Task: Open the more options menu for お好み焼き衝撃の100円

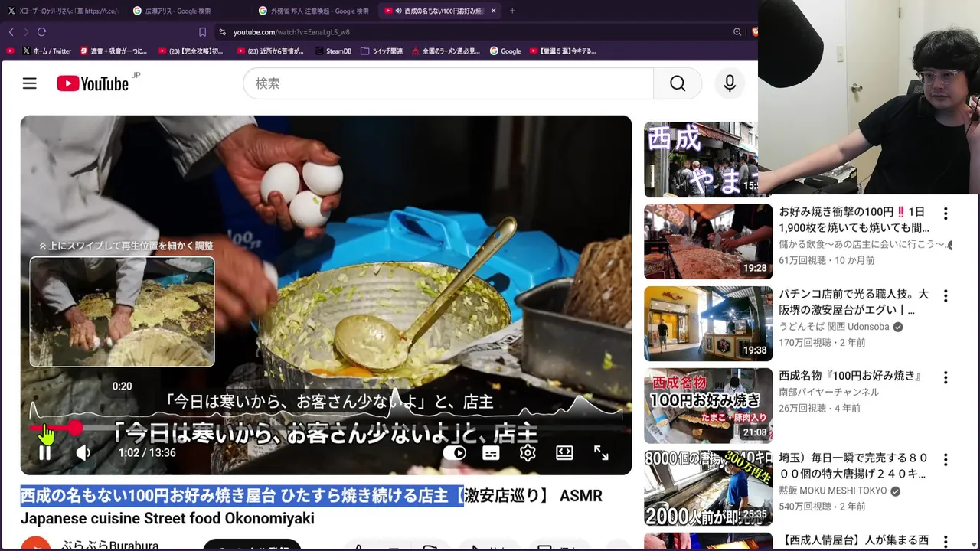Action: [946, 214]
